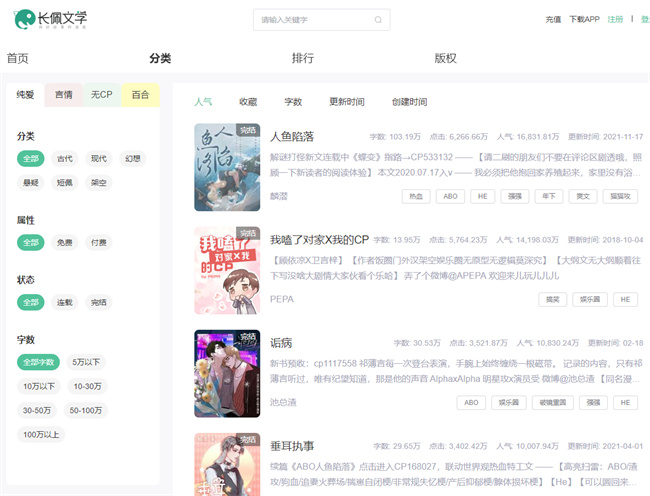Go to the 首页 navigation item
The height and width of the screenshot is (496, 650).
point(17,58)
